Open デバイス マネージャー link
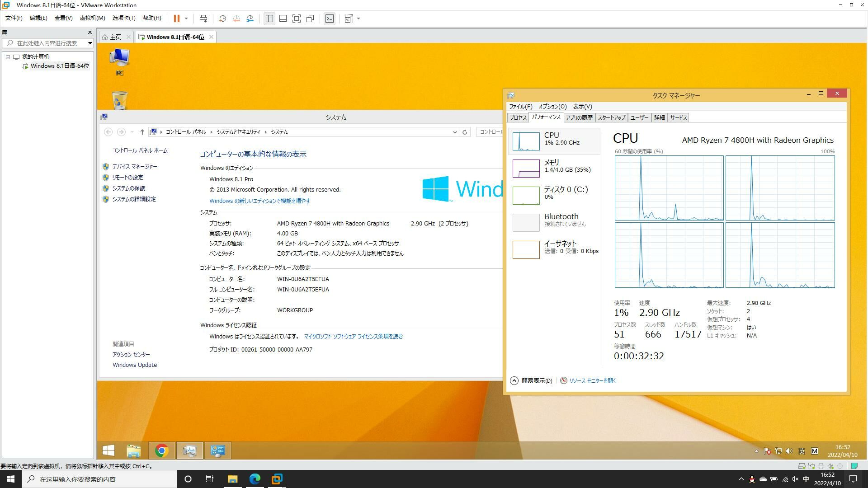Screen dimensions: 868x488 [x=135, y=167]
